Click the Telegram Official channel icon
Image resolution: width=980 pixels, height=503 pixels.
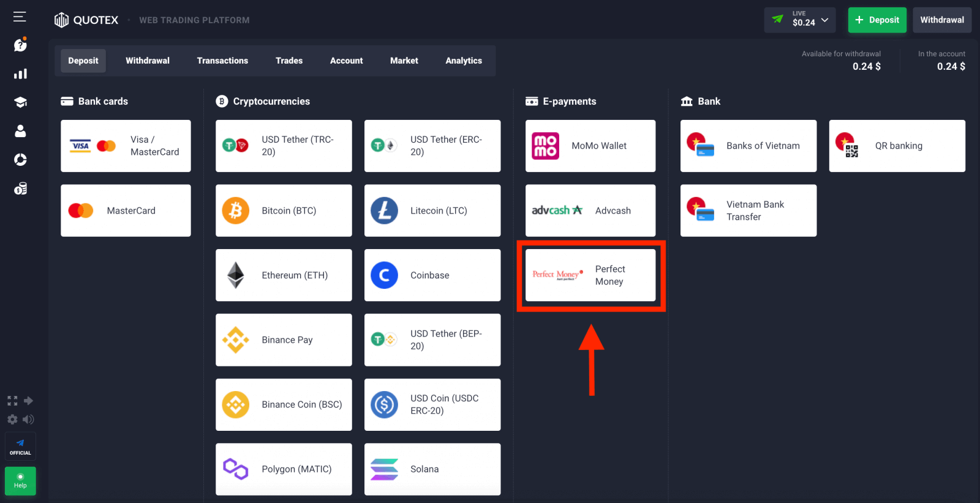click(x=20, y=446)
